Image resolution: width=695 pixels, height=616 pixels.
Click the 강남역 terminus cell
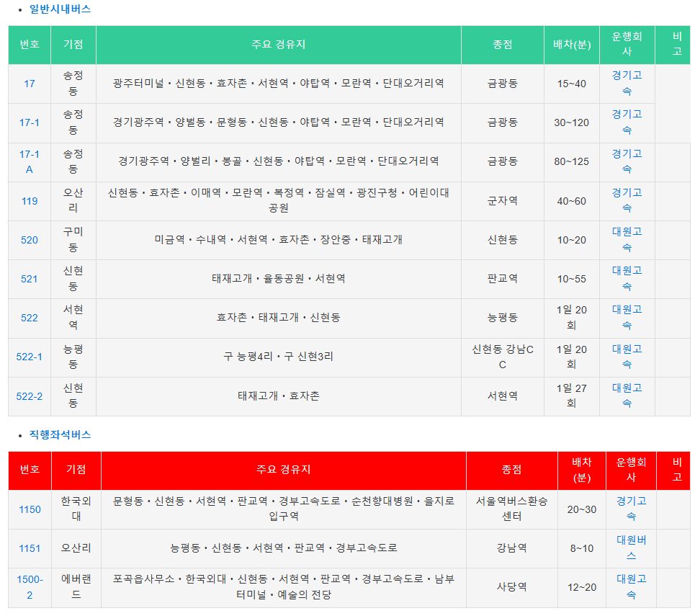(511, 548)
